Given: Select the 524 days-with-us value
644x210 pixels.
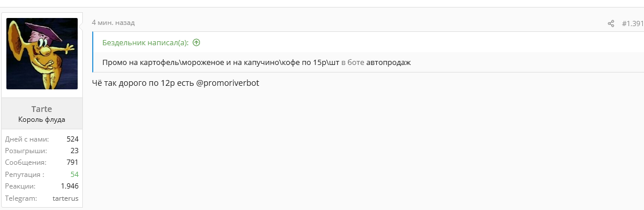Looking at the screenshot, I should (x=72, y=139).
